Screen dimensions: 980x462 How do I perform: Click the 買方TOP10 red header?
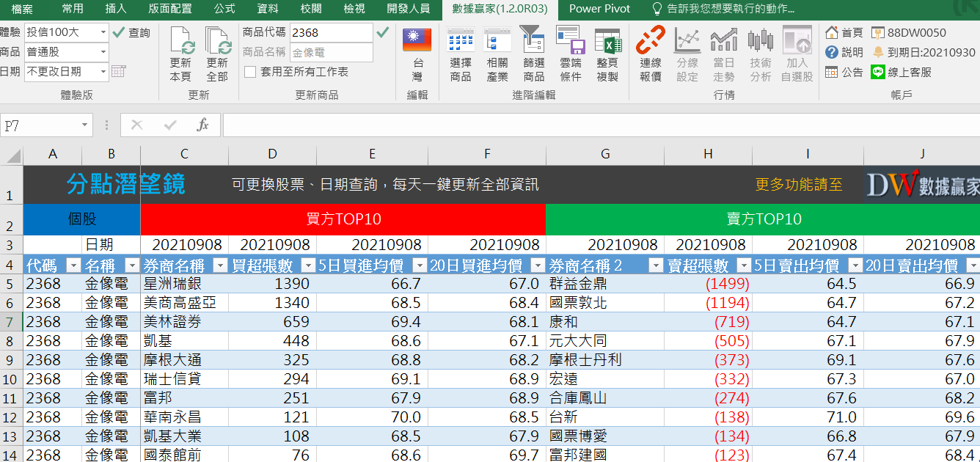click(x=343, y=219)
